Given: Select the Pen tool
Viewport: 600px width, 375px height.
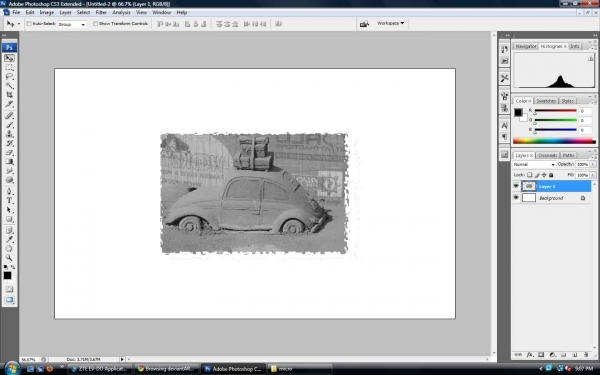Looking at the screenshot, I should tap(9, 191).
